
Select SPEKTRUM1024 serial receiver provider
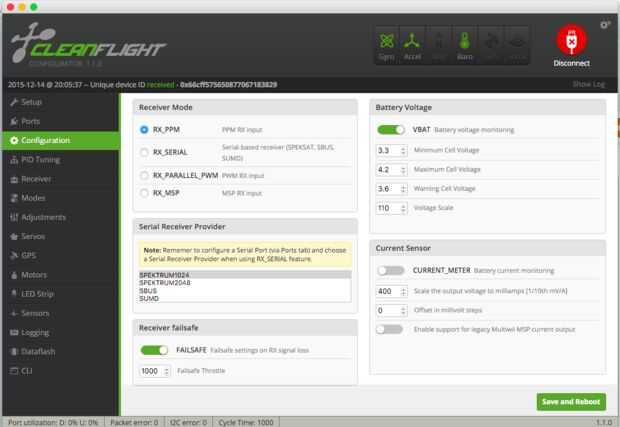tap(245, 275)
